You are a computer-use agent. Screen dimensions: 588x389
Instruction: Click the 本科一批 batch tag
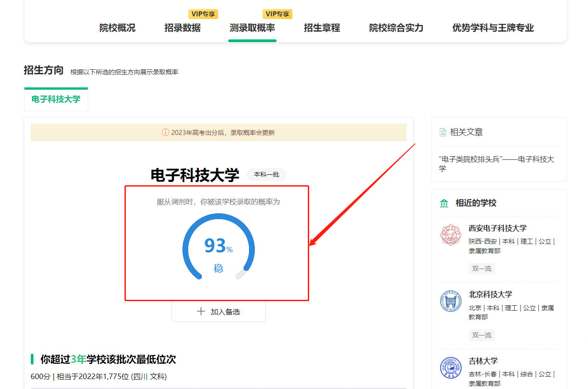267,174
